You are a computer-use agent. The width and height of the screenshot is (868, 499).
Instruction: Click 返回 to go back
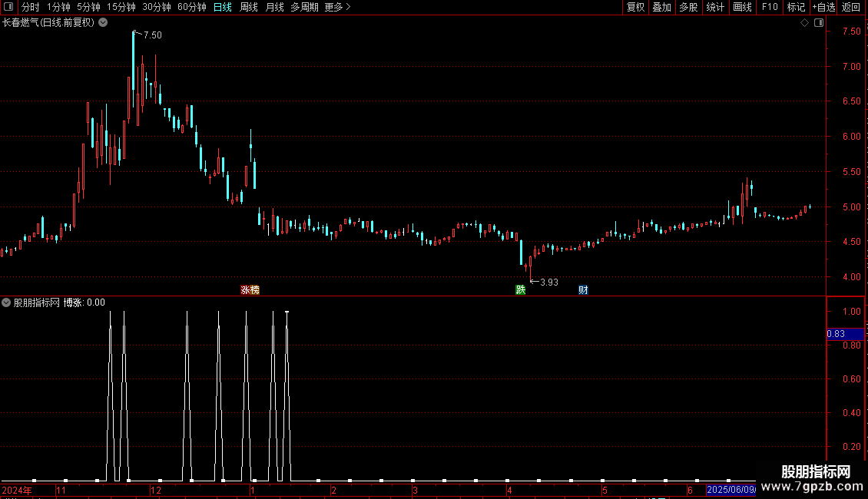click(x=851, y=7)
